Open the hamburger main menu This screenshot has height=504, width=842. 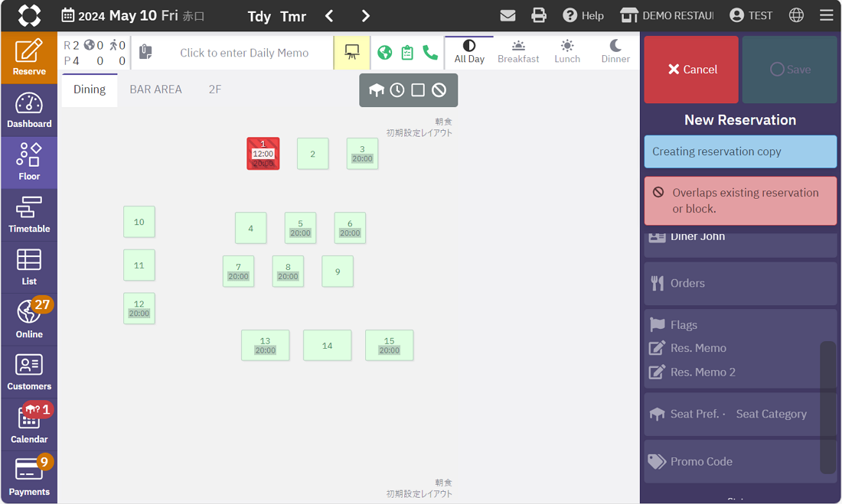(826, 15)
